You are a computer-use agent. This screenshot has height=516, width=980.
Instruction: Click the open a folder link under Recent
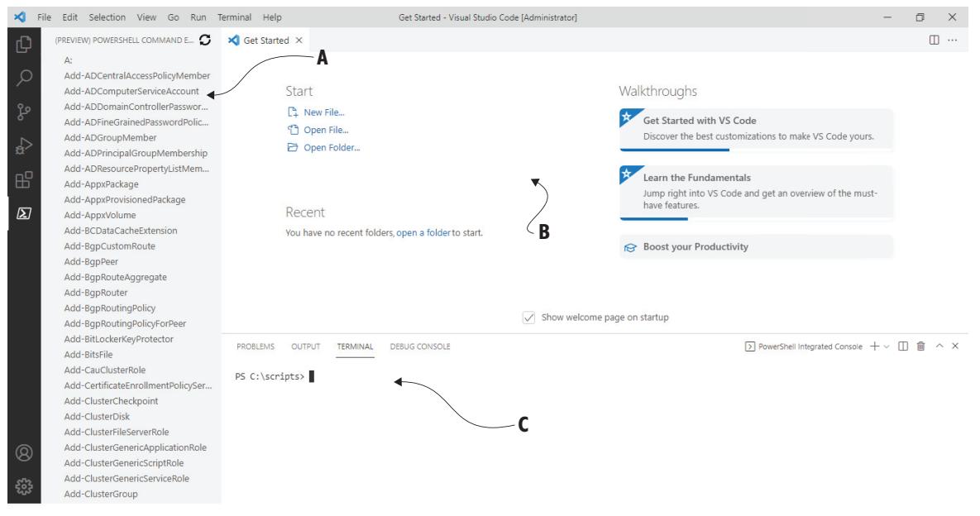pos(423,232)
